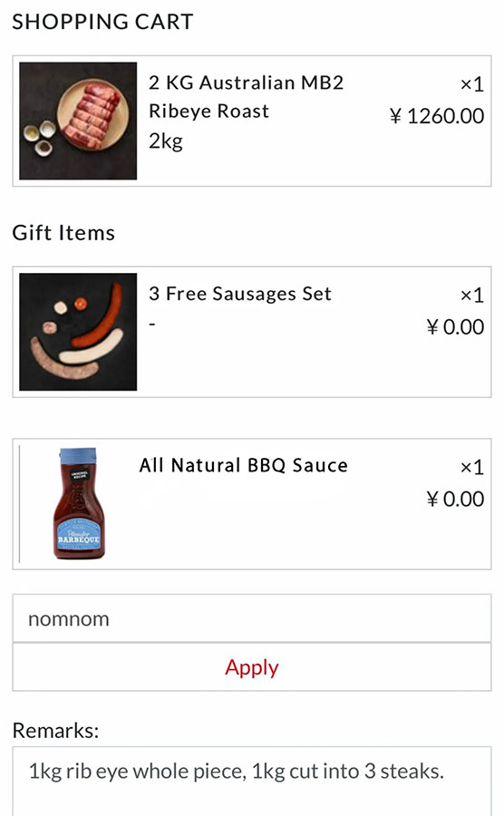Open the 2 KG Australian MB2 Ribeye Roast title
This screenshot has width=504, height=816.
click(x=246, y=97)
